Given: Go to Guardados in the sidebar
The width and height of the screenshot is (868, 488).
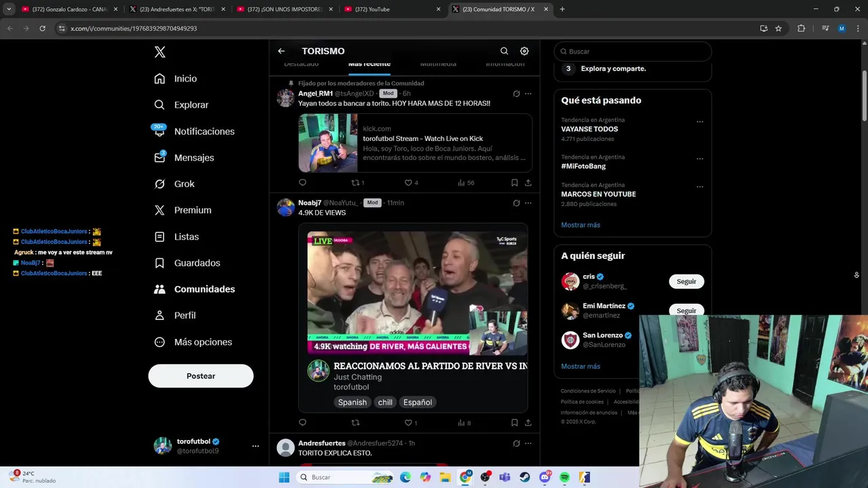Looking at the screenshot, I should (x=187, y=263).
